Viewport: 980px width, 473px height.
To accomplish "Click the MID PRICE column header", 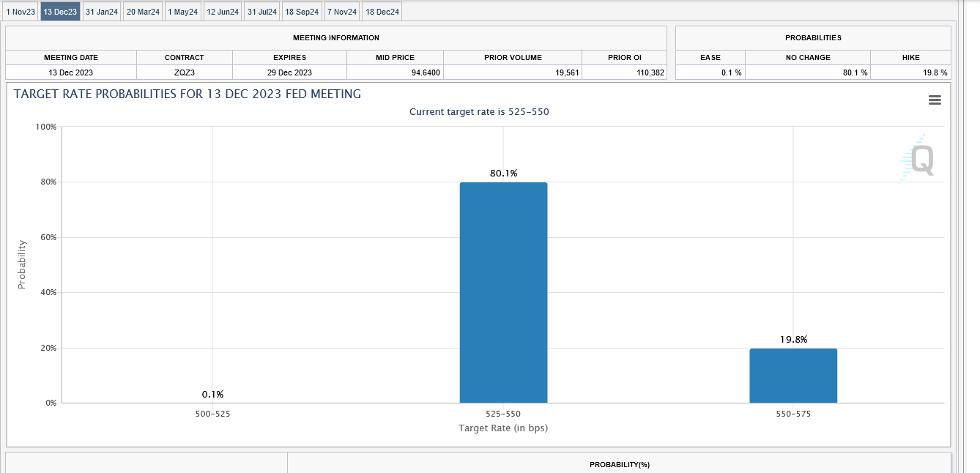I will tap(396, 57).
